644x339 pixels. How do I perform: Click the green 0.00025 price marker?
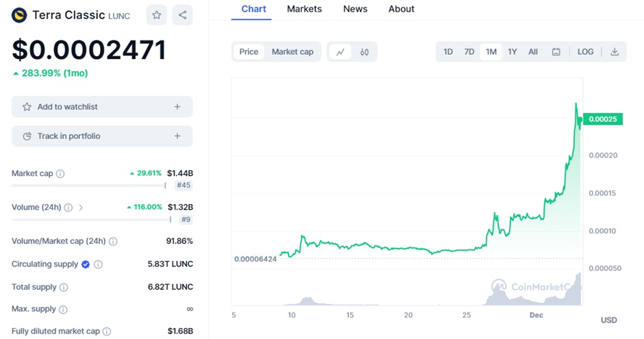[x=602, y=119]
